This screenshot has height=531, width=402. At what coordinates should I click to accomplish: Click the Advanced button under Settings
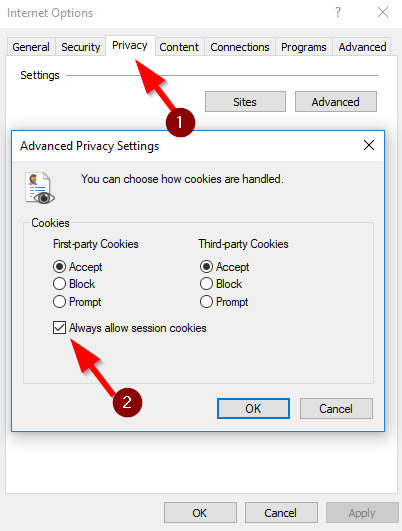(336, 102)
